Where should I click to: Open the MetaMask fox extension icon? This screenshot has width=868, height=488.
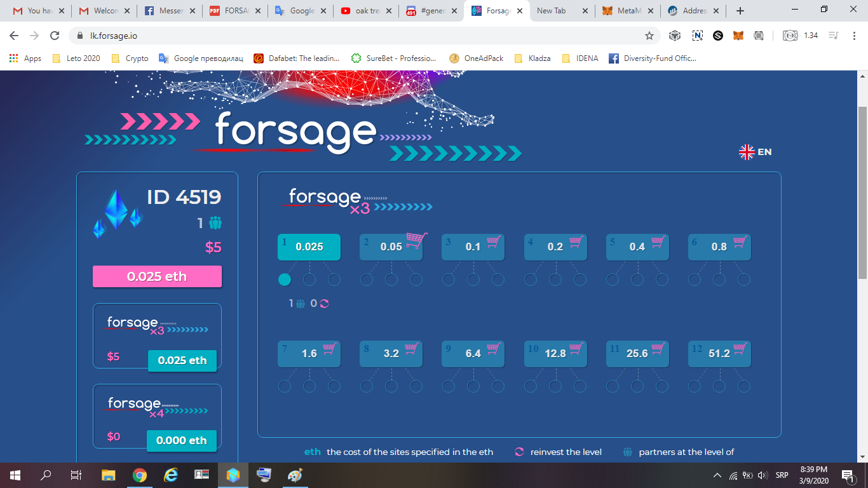coord(738,36)
